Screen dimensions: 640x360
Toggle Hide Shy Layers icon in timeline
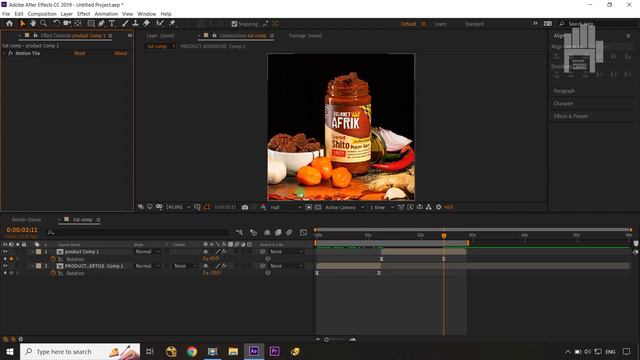[x=267, y=232]
